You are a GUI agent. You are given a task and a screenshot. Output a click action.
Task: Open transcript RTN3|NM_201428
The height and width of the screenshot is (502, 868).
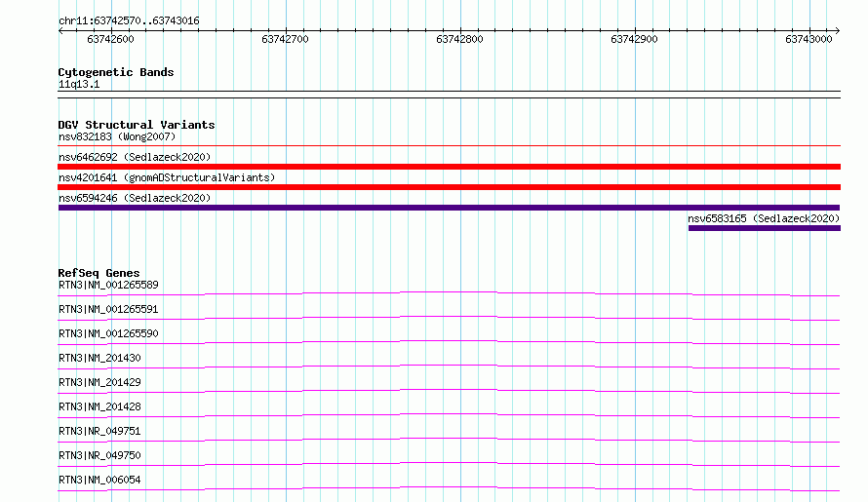pyautogui.click(x=99, y=406)
